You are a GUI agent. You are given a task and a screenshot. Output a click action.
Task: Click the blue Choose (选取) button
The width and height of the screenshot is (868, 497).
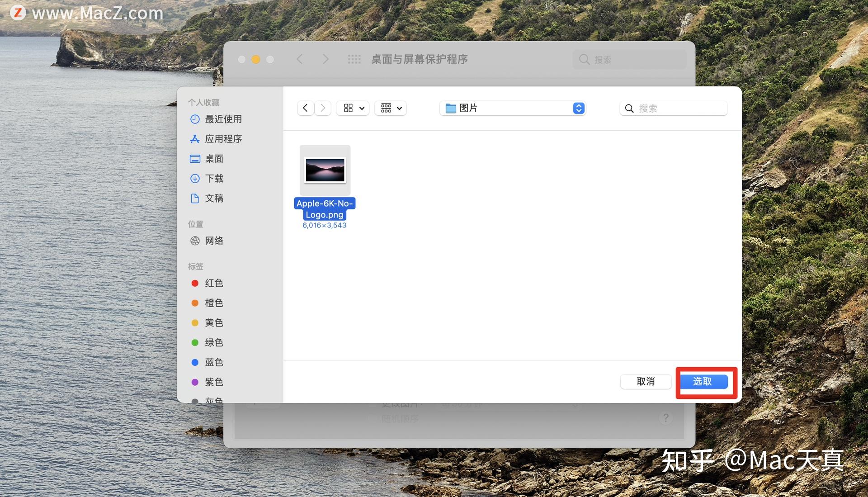pos(703,381)
